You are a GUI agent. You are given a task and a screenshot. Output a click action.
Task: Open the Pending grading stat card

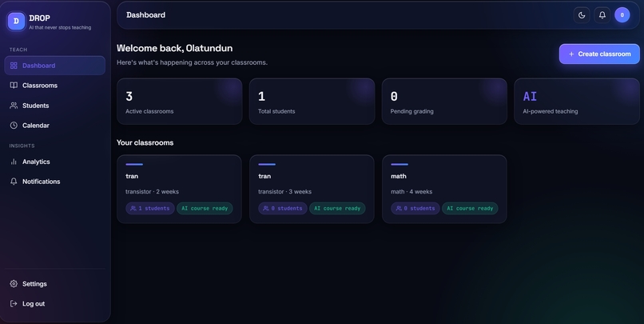click(x=444, y=102)
